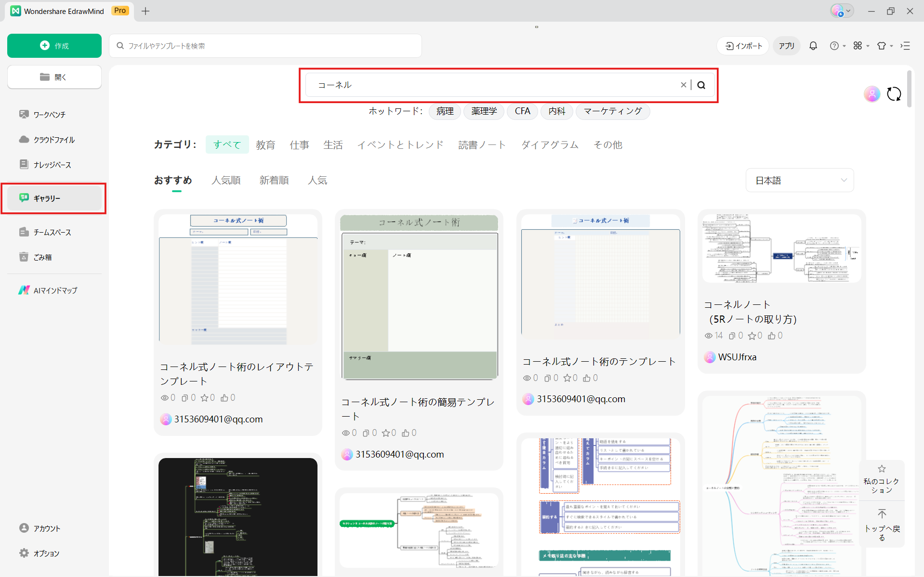
Task: Open the 日本語 language dropdown
Action: [x=799, y=180]
